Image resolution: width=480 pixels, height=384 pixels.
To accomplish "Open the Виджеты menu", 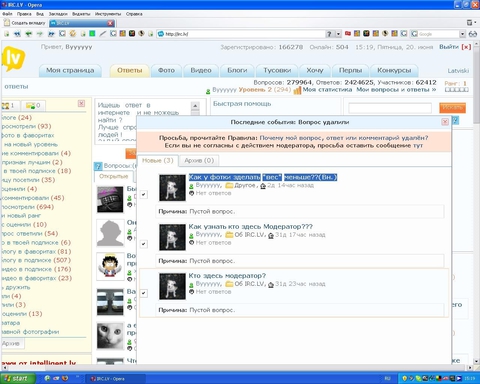I will pos(81,14).
